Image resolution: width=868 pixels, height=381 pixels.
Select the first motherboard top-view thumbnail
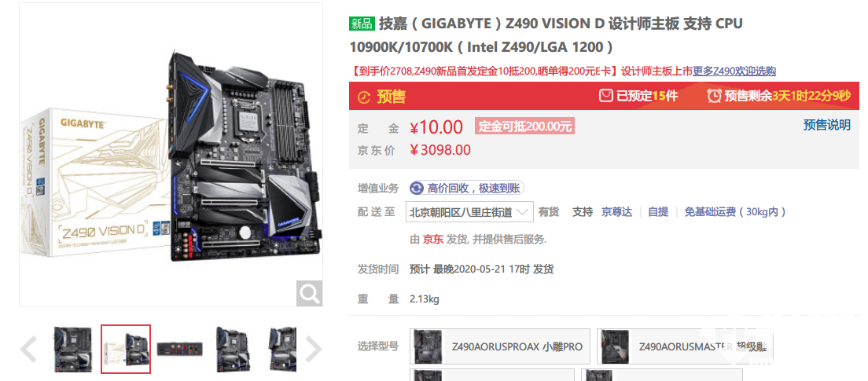pyautogui.click(x=73, y=349)
